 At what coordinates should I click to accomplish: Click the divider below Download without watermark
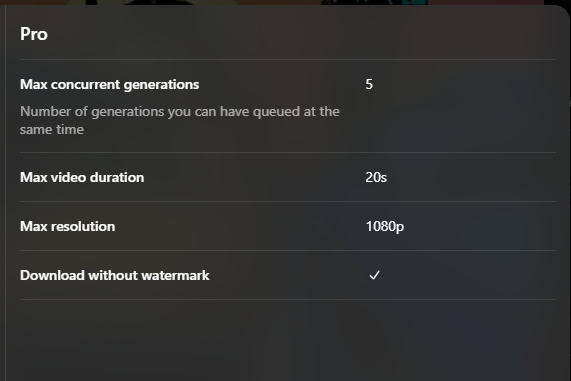(x=288, y=299)
